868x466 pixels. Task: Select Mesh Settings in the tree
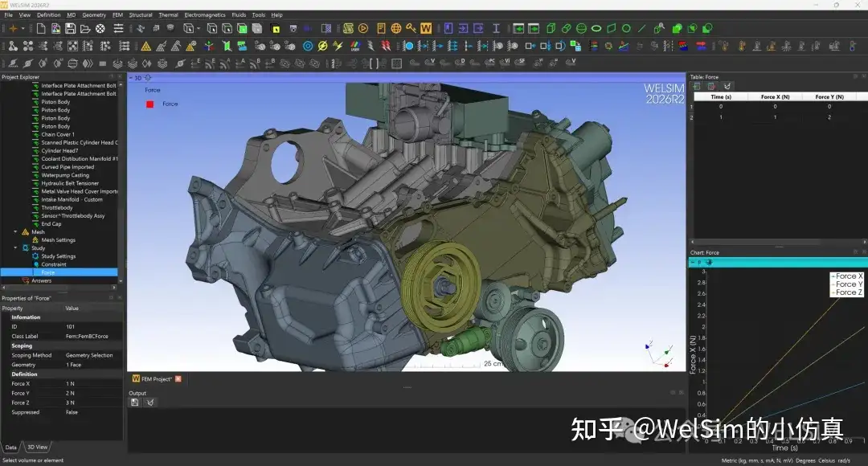58,240
